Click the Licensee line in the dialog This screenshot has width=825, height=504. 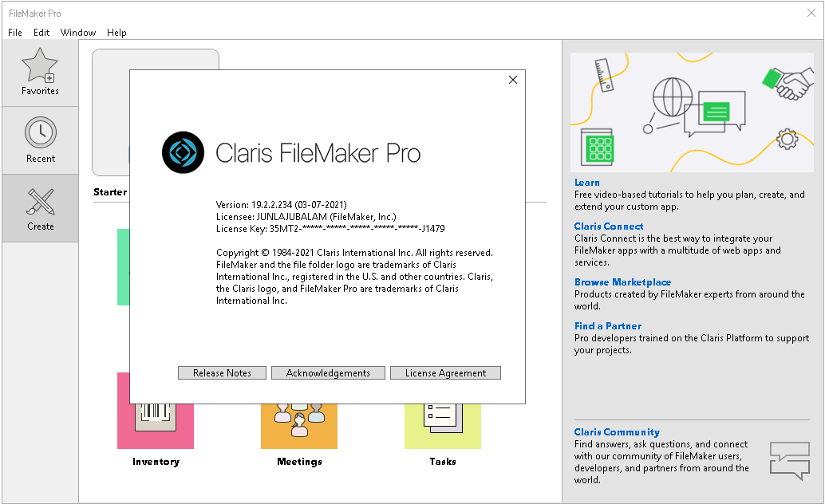coord(306,217)
